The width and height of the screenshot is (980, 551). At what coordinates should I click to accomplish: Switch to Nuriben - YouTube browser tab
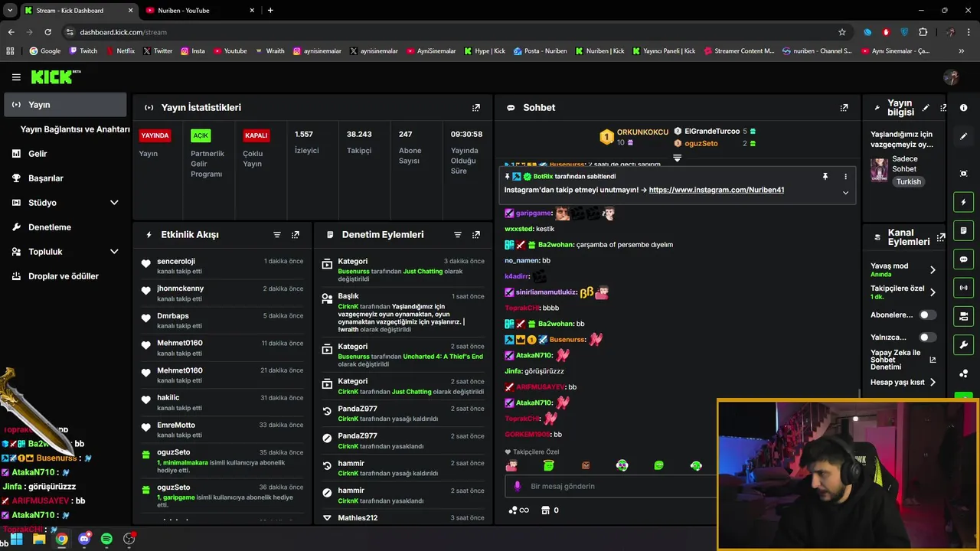pos(199,10)
